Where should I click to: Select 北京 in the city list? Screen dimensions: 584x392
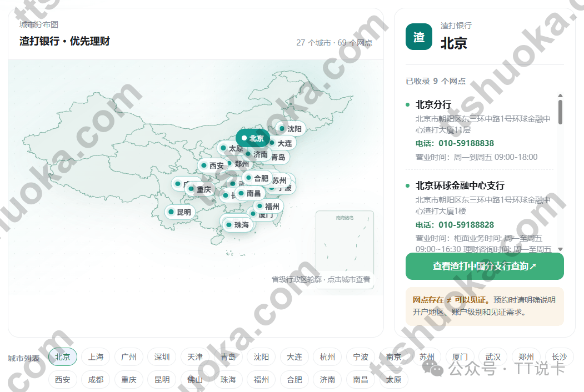(x=63, y=357)
